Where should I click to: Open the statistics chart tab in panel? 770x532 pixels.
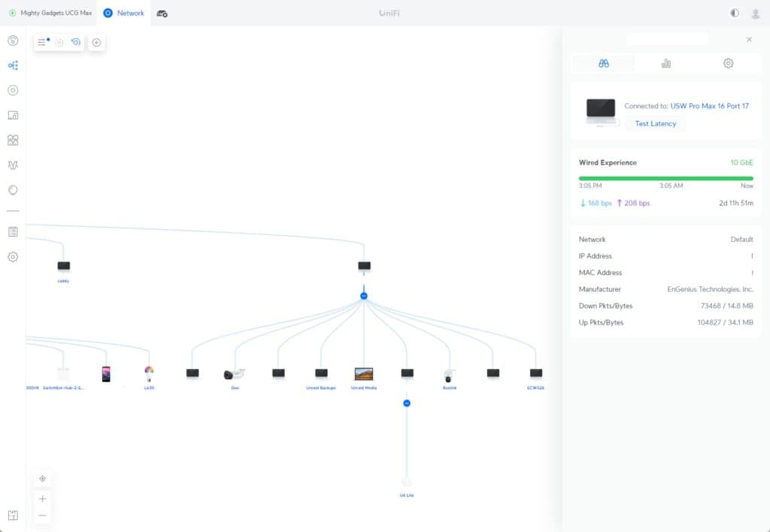665,64
